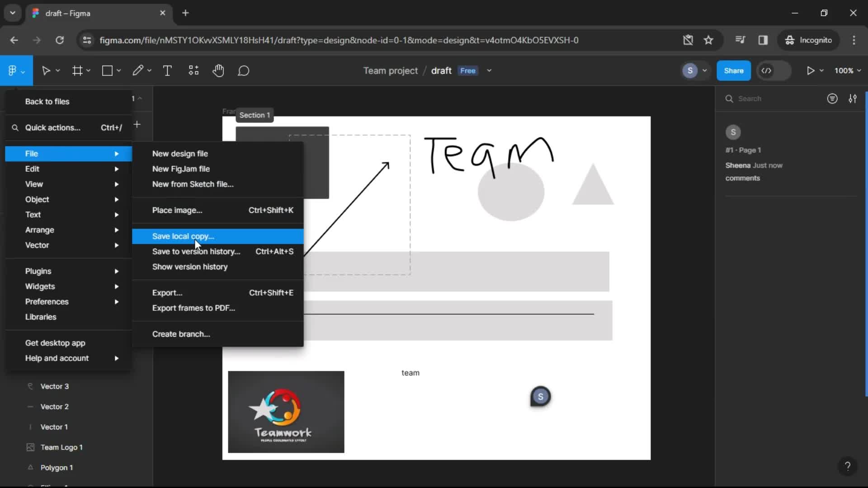Open the comment sort options icon

tap(832, 99)
